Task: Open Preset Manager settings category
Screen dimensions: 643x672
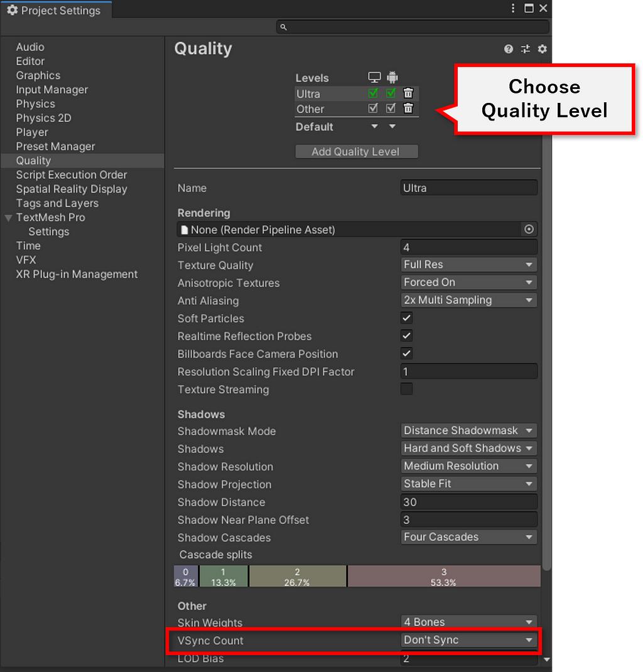Action: coord(55,146)
